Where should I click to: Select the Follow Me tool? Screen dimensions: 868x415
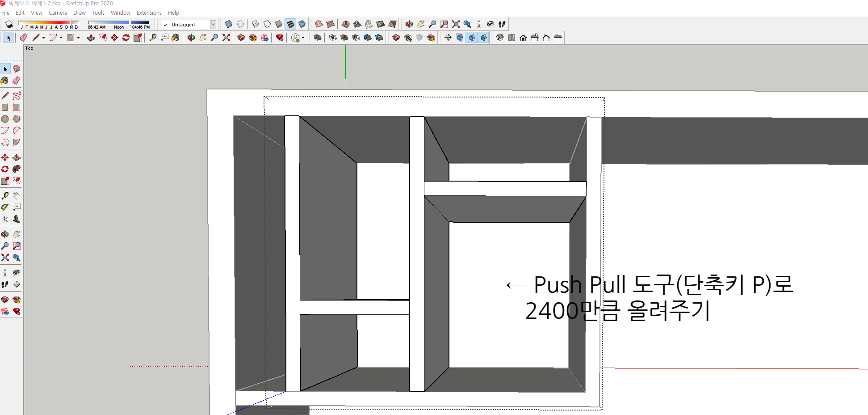click(x=17, y=169)
